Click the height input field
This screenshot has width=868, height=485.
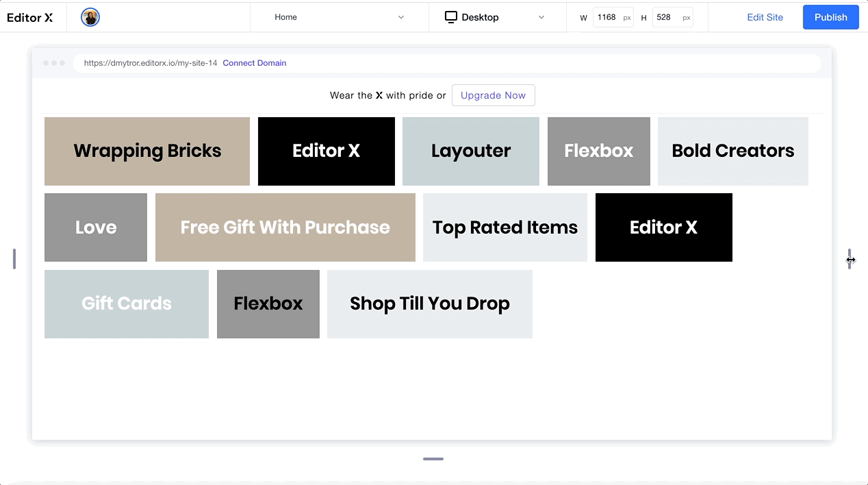(673, 17)
